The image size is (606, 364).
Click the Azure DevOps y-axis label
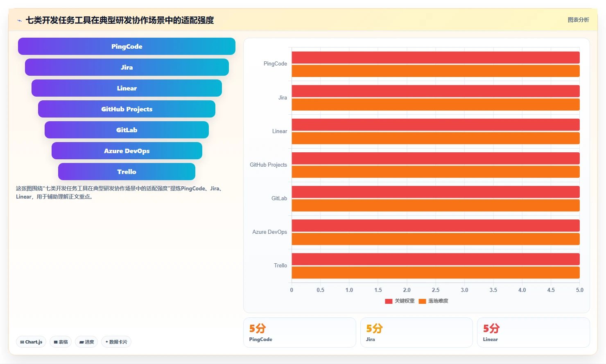[269, 232]
